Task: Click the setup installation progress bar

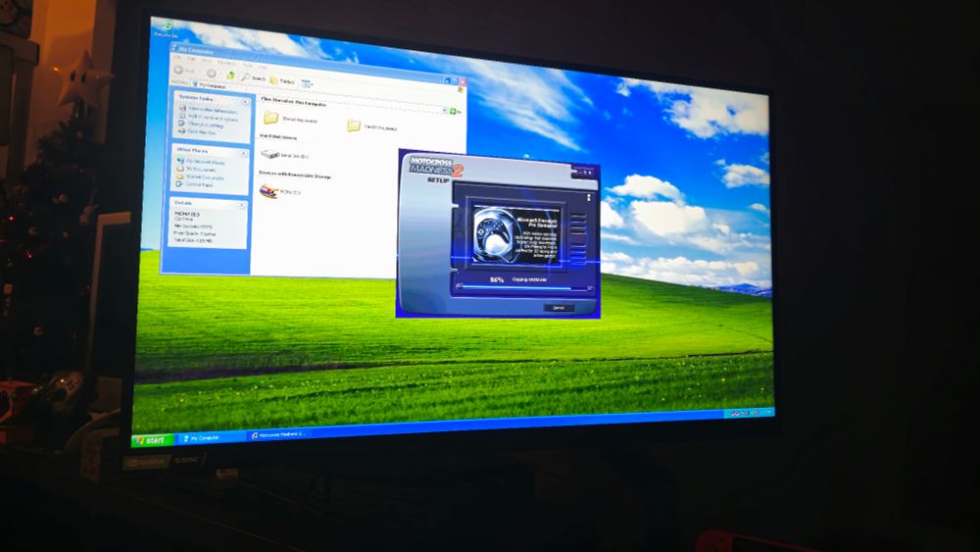Action: [523, 288]
